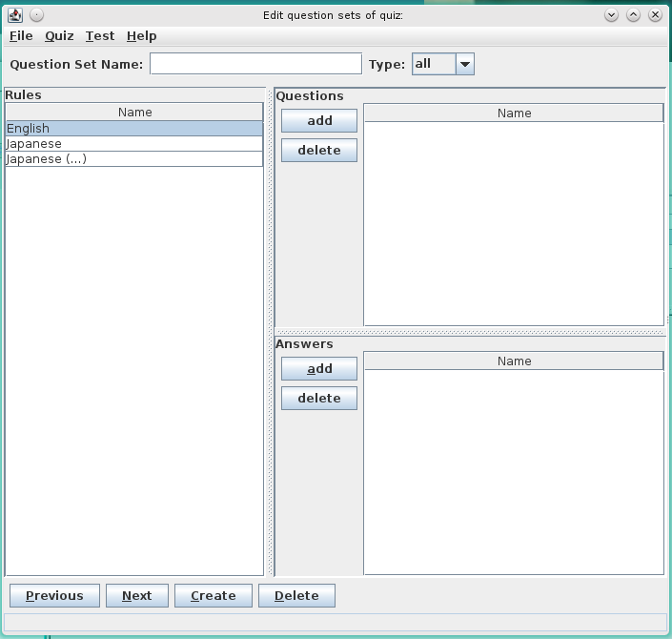Viewport: 672px width, 639px height.
Task: Select the English rule row
Action: click(x=134, y=129)
